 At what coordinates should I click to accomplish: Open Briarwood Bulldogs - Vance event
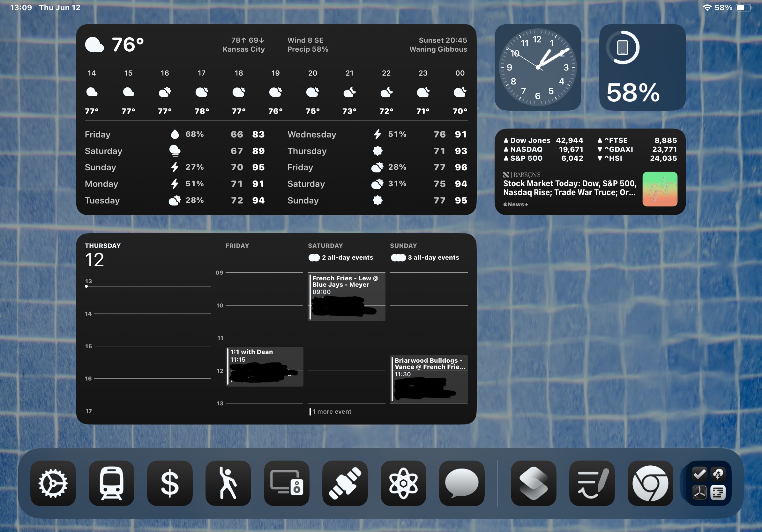(x=429, y=380)
